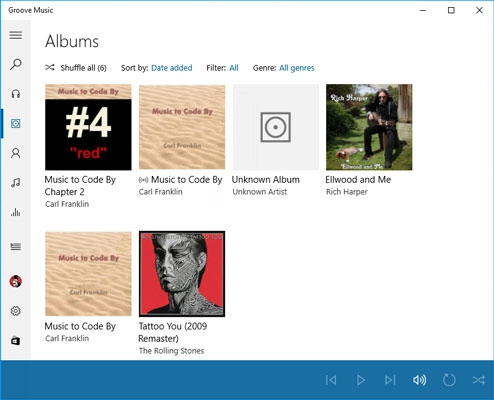Click the shuffle arrows icon beside Shuffle all
The width and height of the screenshot is (494, 400).
(50, 68)
